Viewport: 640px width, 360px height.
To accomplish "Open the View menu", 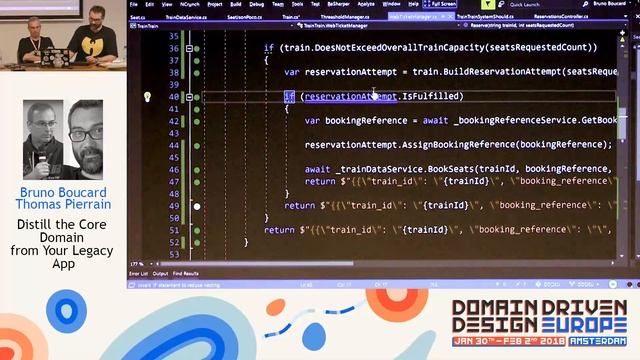I will [167, 4].
